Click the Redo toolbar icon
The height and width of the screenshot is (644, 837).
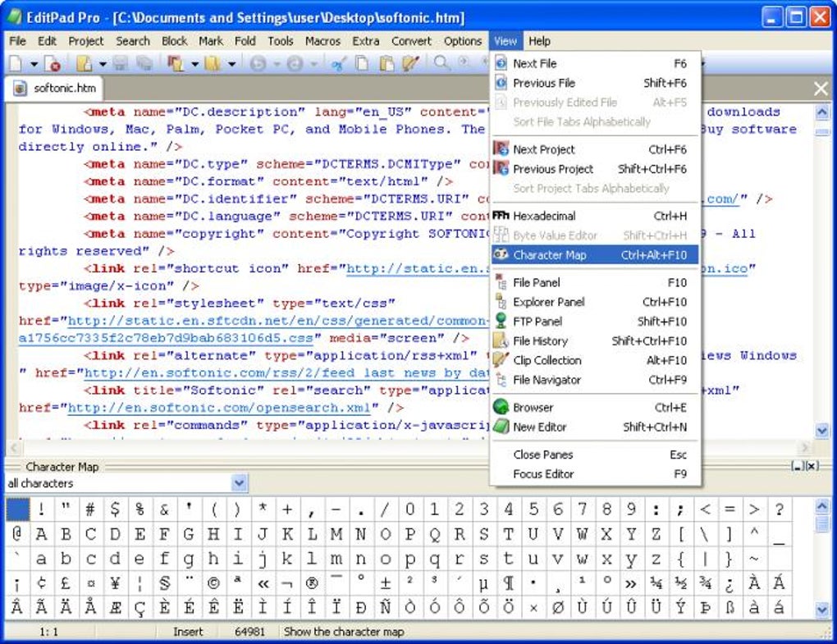click(295, 64)
